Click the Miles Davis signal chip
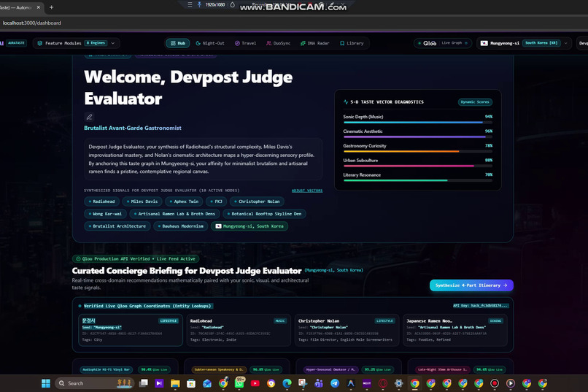 (142, 201)
